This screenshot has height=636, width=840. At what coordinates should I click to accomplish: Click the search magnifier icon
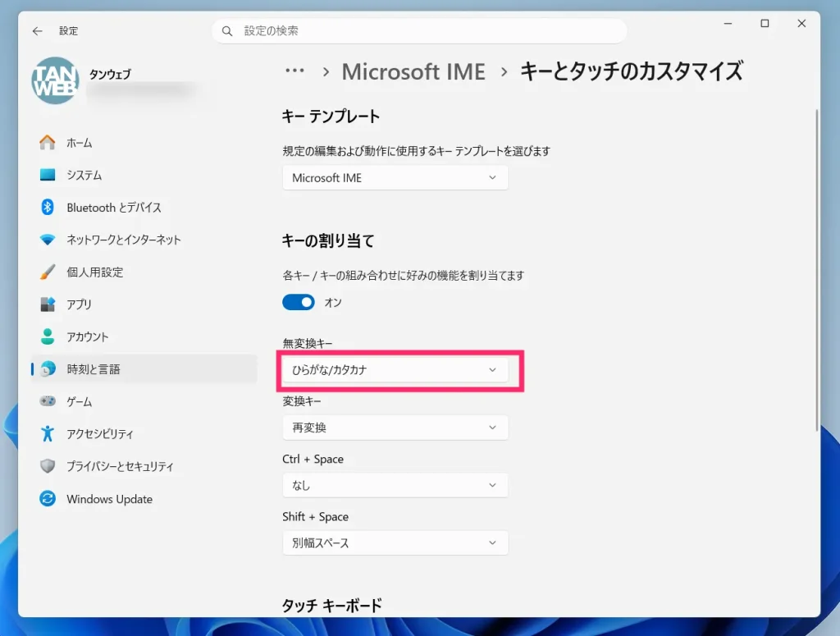click(x=227, y=31)
